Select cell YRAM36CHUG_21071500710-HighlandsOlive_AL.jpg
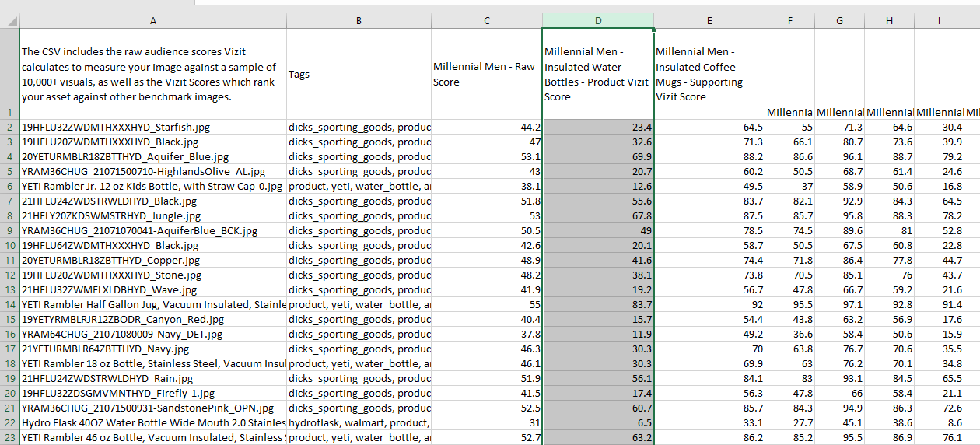 pos(152,171)
